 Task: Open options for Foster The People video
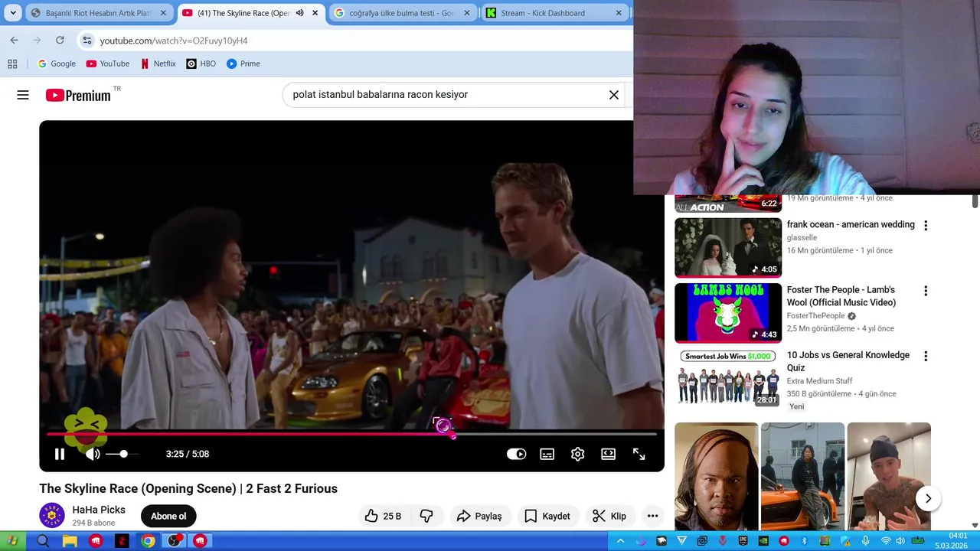[x=926, y=291]
